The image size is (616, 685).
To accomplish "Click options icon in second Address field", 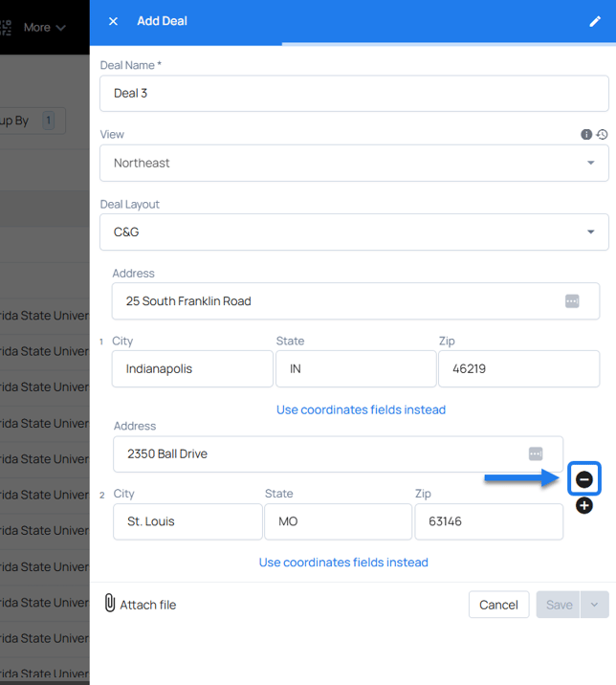I will pyautogui.click(x=536, y=453).
